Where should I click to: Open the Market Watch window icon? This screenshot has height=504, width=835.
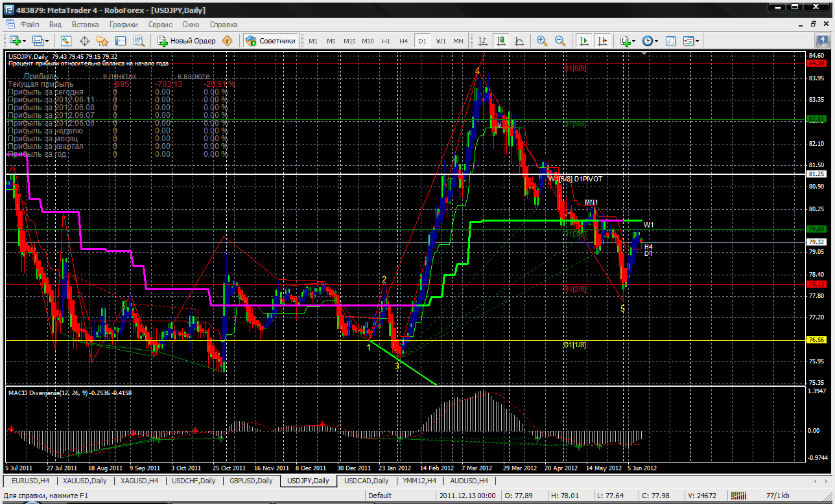coord(65,41)
